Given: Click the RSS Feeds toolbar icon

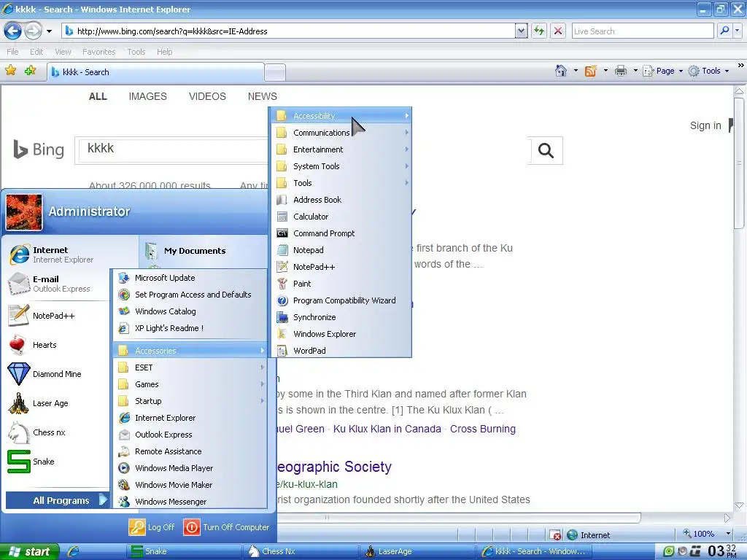Looking at the screenshot, I should (x=591, y=71).
